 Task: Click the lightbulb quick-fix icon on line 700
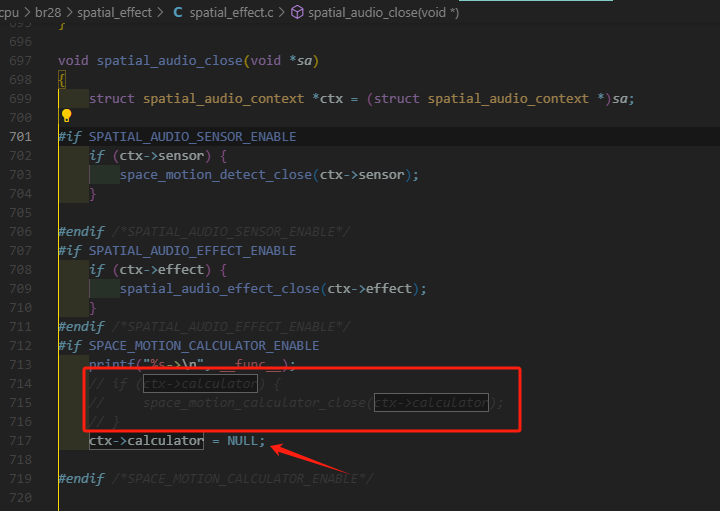67,116
